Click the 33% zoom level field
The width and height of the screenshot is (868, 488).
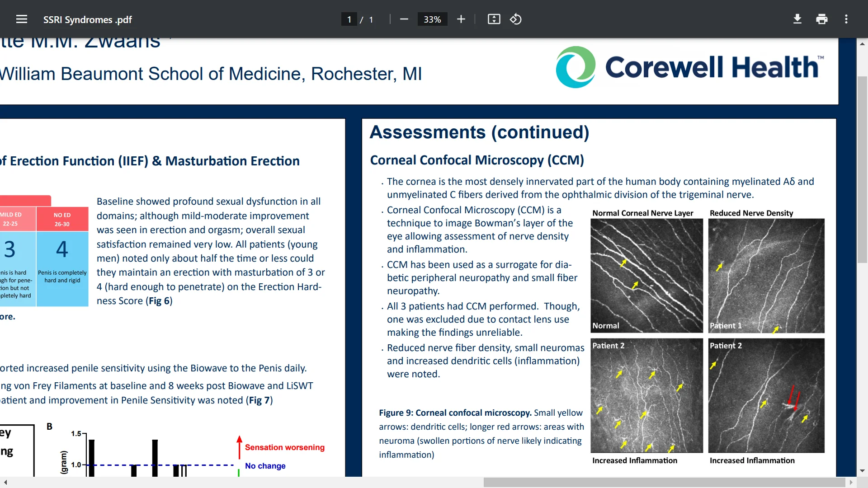(x=432, y=19)
